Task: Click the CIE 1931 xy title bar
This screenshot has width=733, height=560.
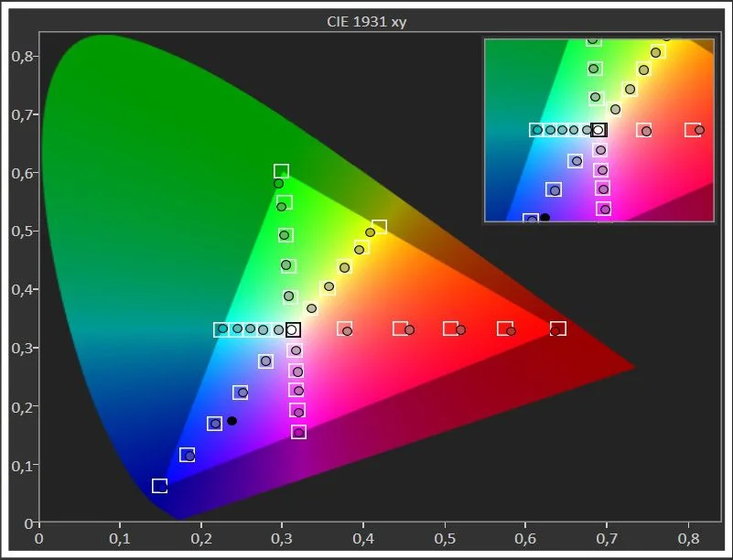Action: (x=366, y=19)
